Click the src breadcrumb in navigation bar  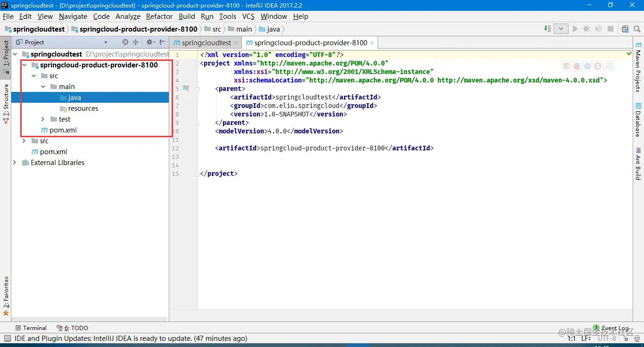[x=213, y=29]
